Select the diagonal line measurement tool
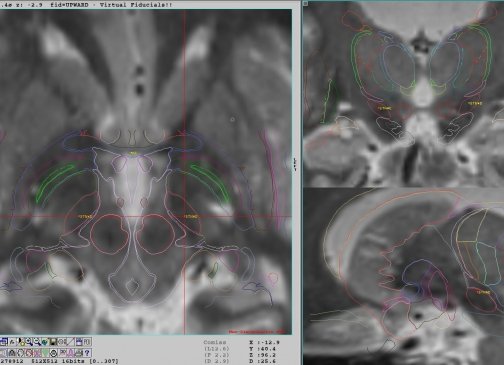Screen dimensions: 504x365 [70, 342]
